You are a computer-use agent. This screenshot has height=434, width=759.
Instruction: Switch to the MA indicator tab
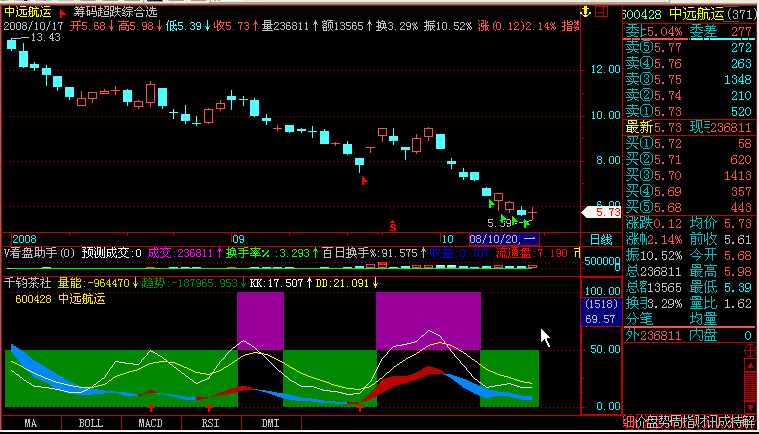31,423
